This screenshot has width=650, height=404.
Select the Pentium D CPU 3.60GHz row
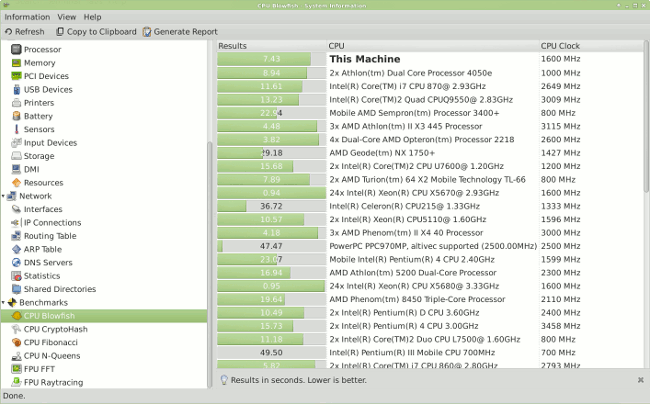[430, 312]
